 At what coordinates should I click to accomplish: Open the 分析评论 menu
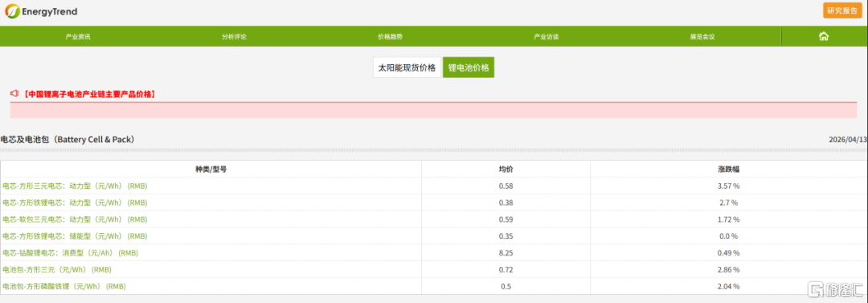(x=234, y=37)
